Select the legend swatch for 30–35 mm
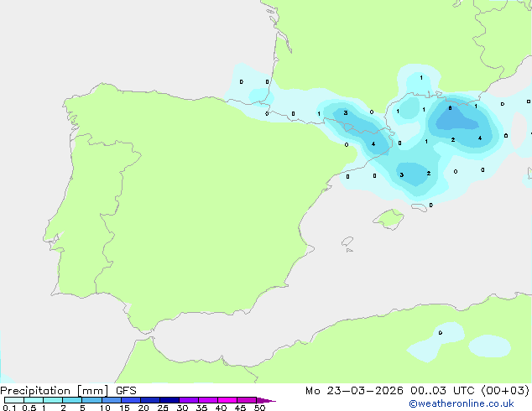 [189, 400]
